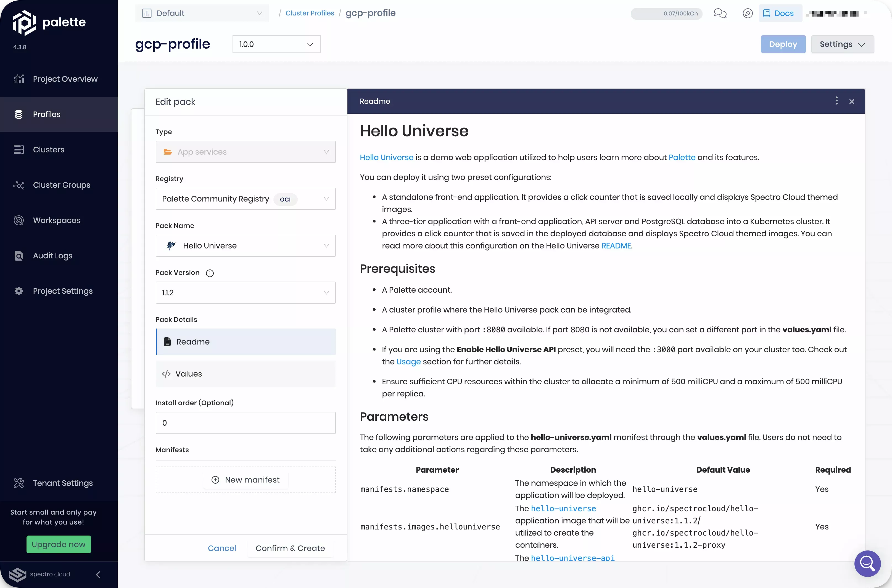Image resolution: width=892 pixels, height=588 pixels.
Task: Click the manifests.images.hellouniverse parameter cell
Action: 430,526
